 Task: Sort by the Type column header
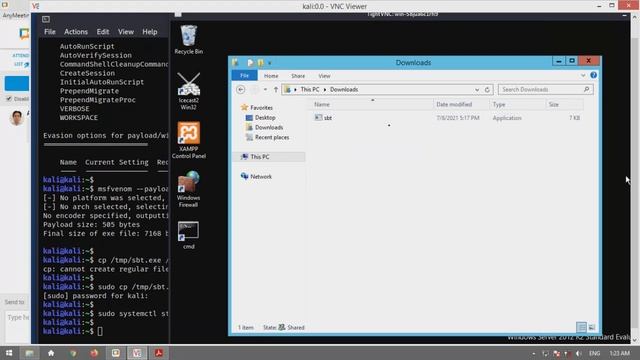pos(517,104)
